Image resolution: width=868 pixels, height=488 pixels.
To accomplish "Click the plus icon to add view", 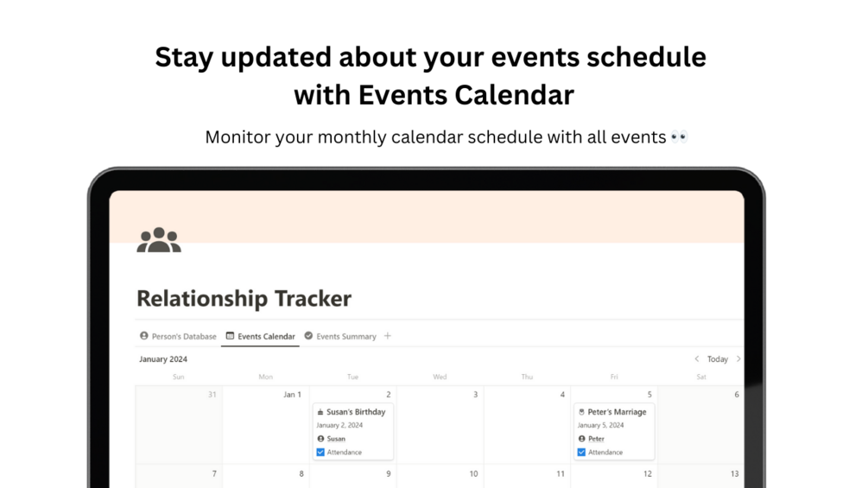I will 388,336.
